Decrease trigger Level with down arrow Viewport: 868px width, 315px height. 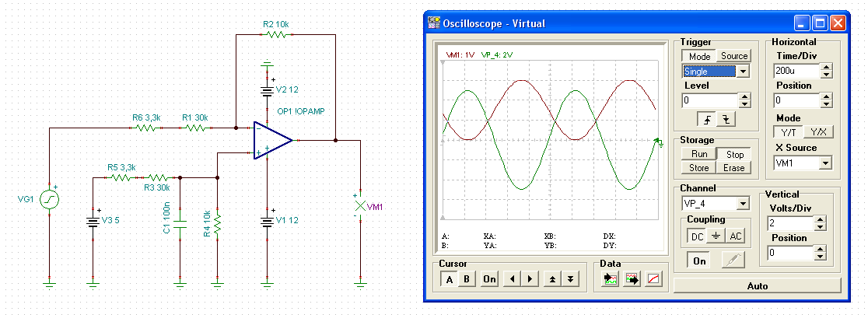(x=745, y=104)
